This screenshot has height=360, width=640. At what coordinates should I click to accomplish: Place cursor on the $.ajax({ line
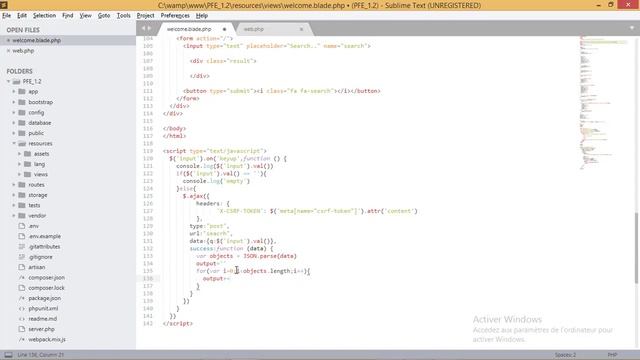click(x=196, y=196)
